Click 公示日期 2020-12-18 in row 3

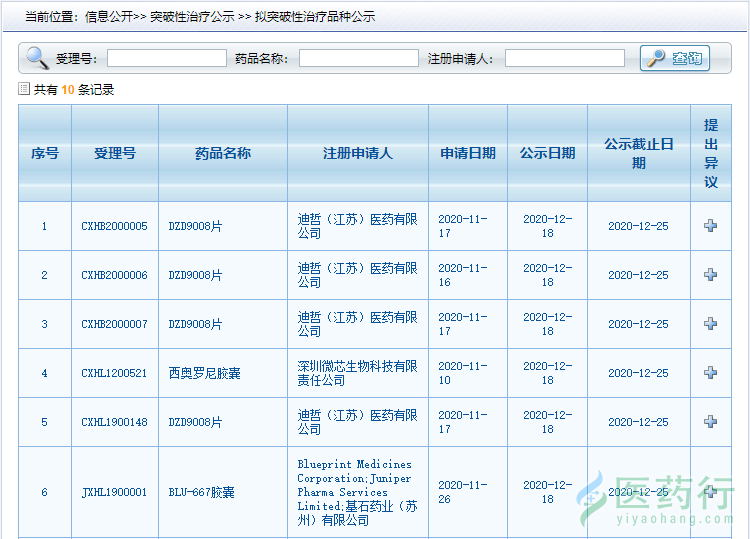point(548,324)
